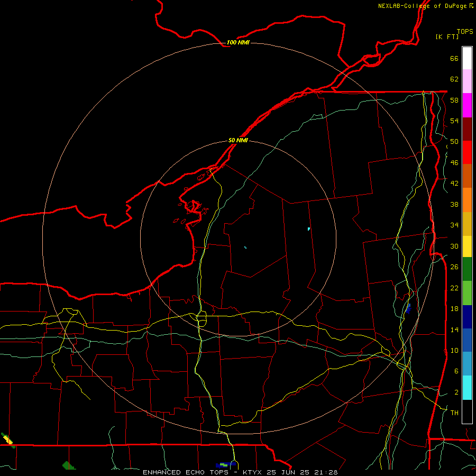Click the navy blue legend swatch
Viewport: 476px width, 476px height.
(467, 317)
